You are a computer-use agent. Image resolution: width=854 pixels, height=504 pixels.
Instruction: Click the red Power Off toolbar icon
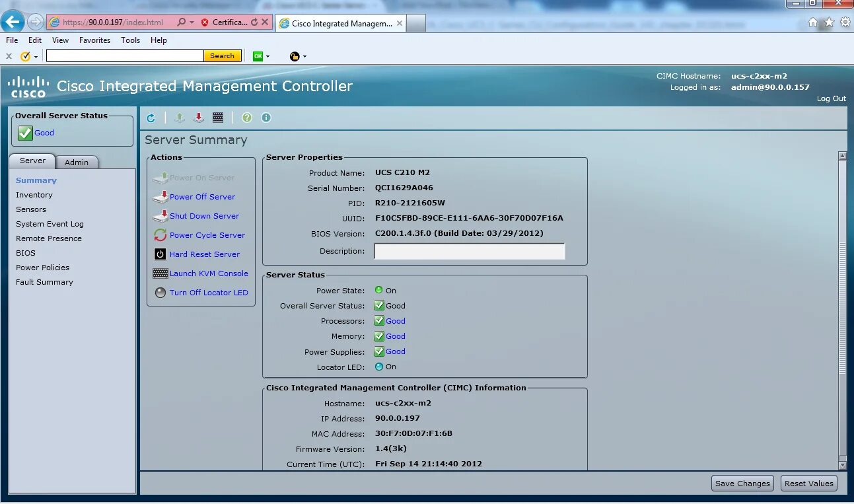[198, 118]
